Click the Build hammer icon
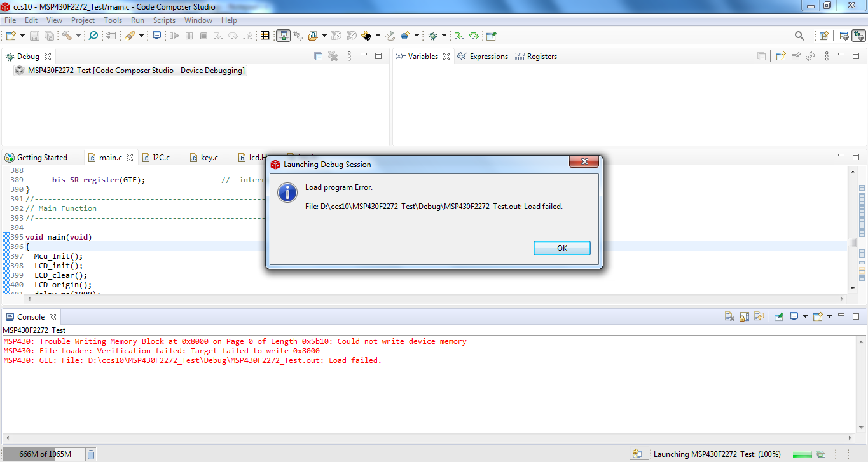The height and width of the screenshot is (462, 868). tap(67, 36)
